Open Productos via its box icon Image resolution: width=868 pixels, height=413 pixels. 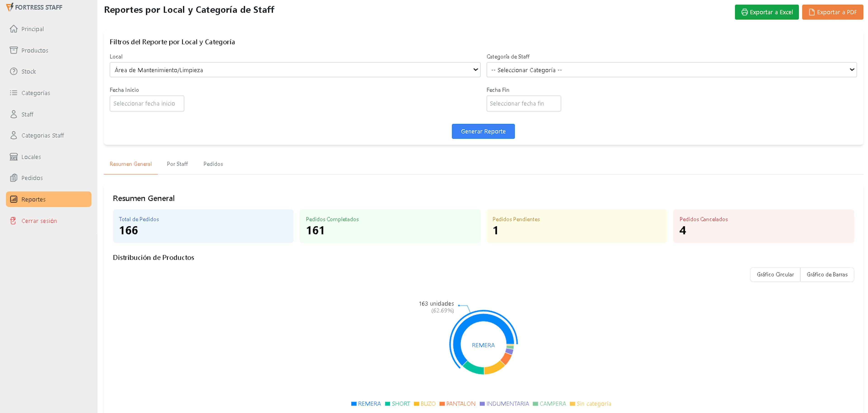pyautogui.click(x=14, y=50)
